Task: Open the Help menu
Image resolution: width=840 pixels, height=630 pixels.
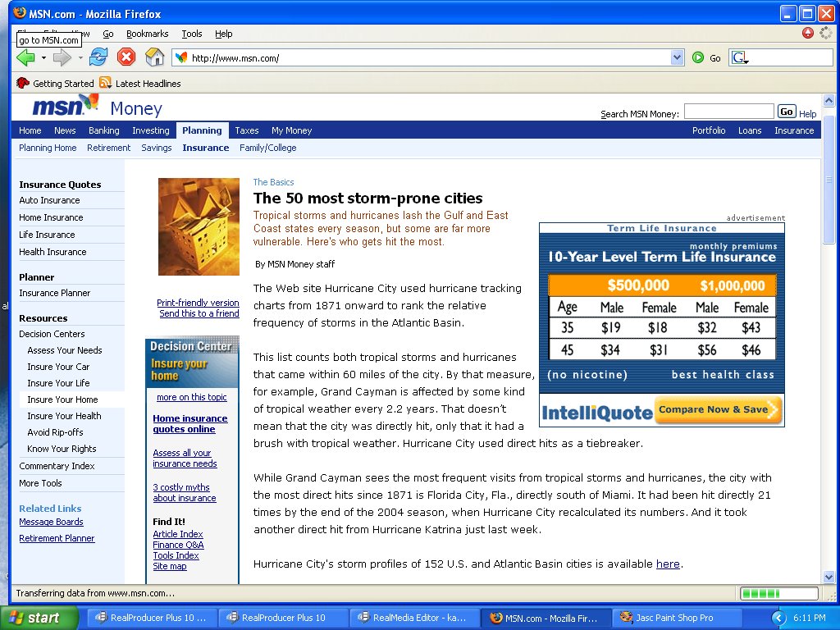Action: tap(224, 34)
